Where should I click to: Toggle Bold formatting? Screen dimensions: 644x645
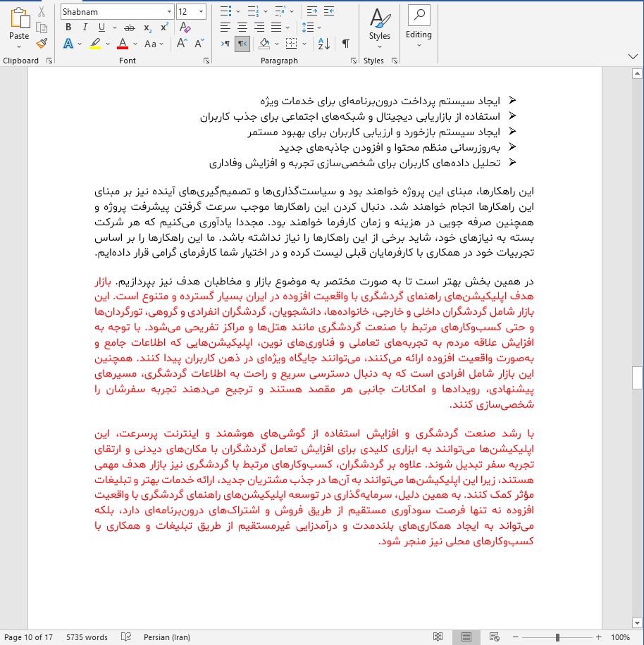68,27
